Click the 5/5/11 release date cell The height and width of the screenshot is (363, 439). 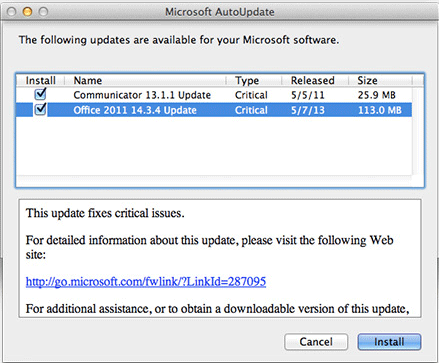point(308,95)
